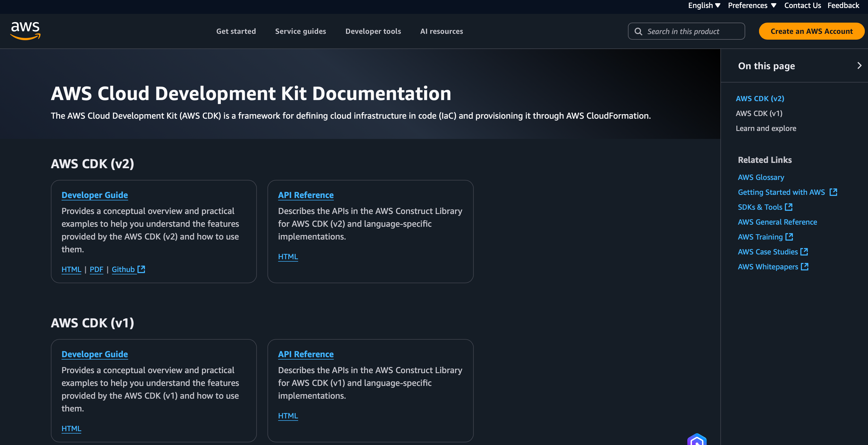This screenshot has height=445, width=868.
Task: Open PDF link of v2 Developer Guide
Action: [x=96, y=269]
